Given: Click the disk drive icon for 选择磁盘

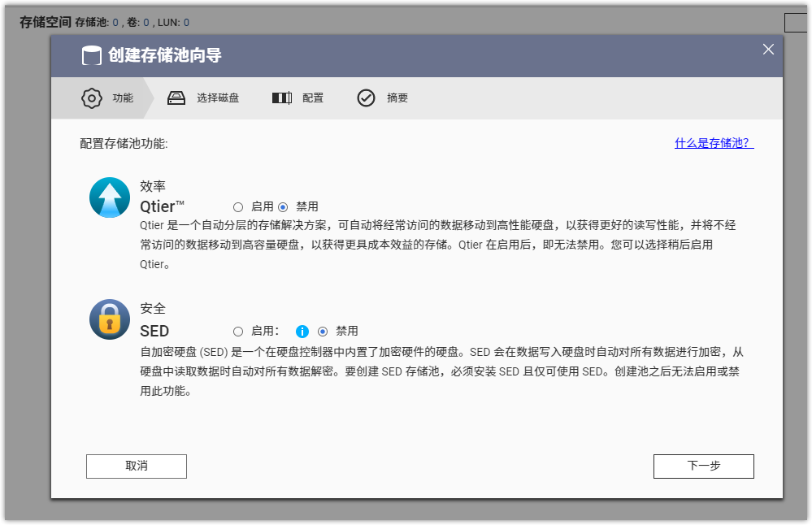Looking at the screenshot, I should pyautogui.click(x=176, y=98).
